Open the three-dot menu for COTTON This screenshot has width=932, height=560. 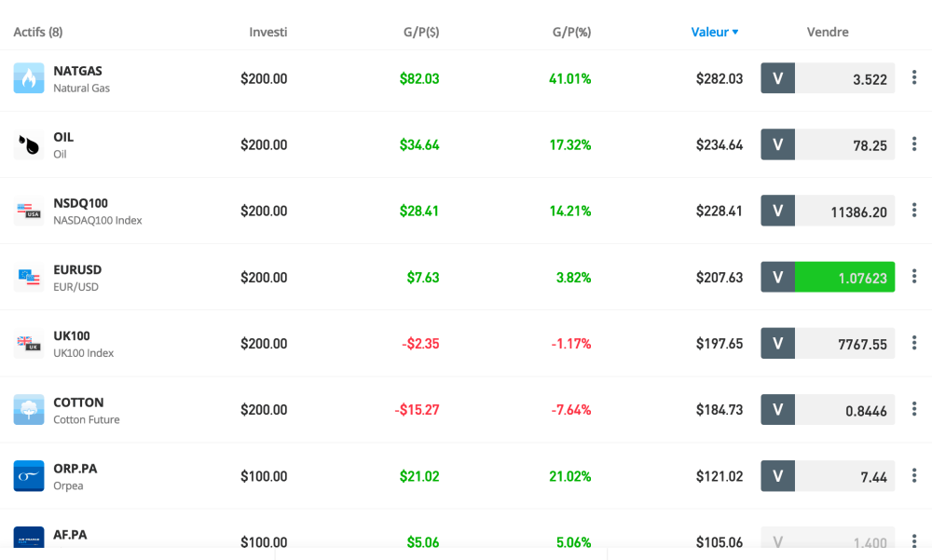(x=914, y=410)
